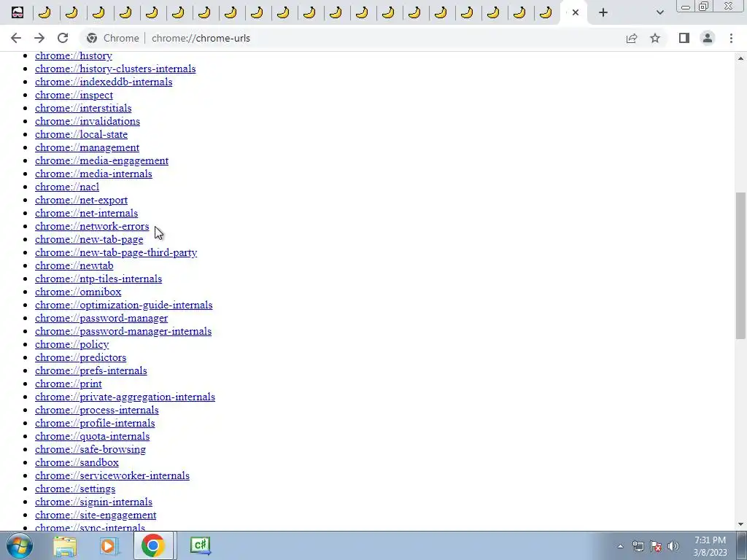
Task: Follow chrome://process-internals link
Action: click(x=97, y=410)
